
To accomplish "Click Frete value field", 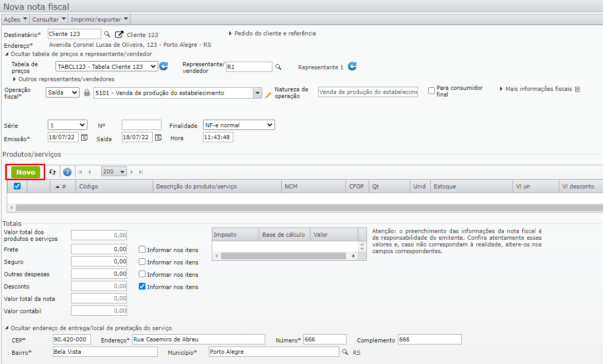I will 99,249.
